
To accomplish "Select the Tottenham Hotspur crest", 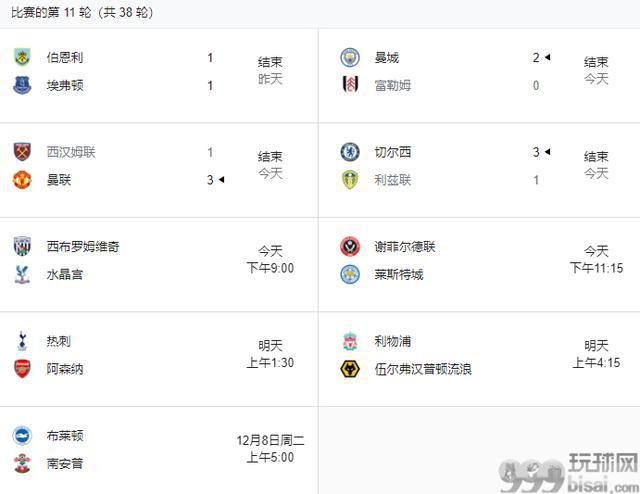I will coord(22,341).
